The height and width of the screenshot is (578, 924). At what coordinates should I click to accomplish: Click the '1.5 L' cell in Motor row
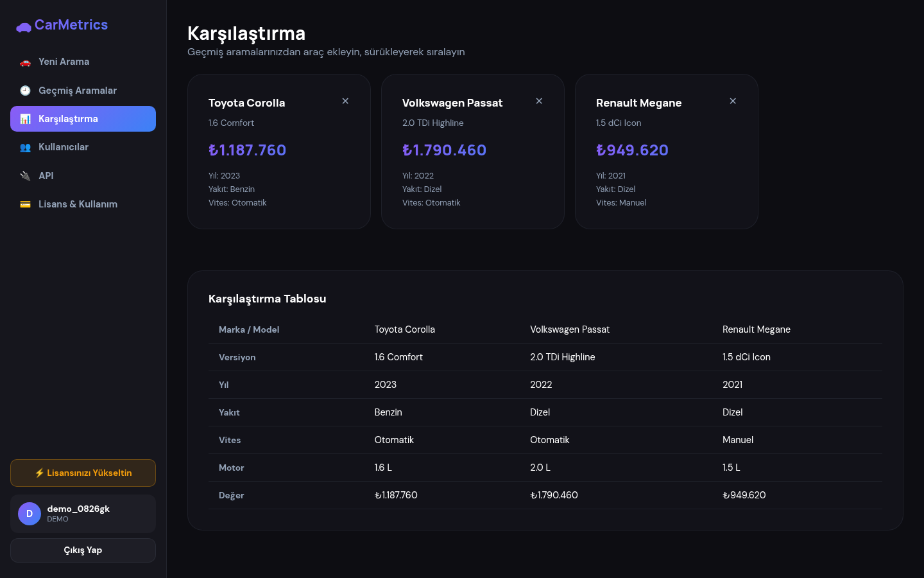pos(731,468)
